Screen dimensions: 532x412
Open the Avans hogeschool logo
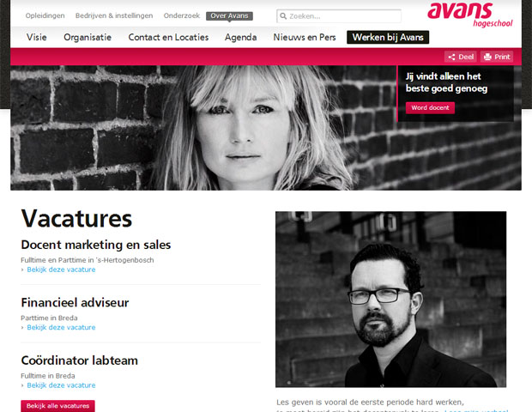point(470,15)
